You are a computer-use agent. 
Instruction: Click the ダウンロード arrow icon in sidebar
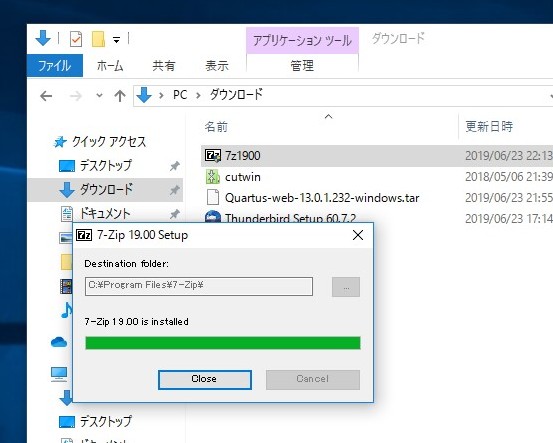[67, 190]
